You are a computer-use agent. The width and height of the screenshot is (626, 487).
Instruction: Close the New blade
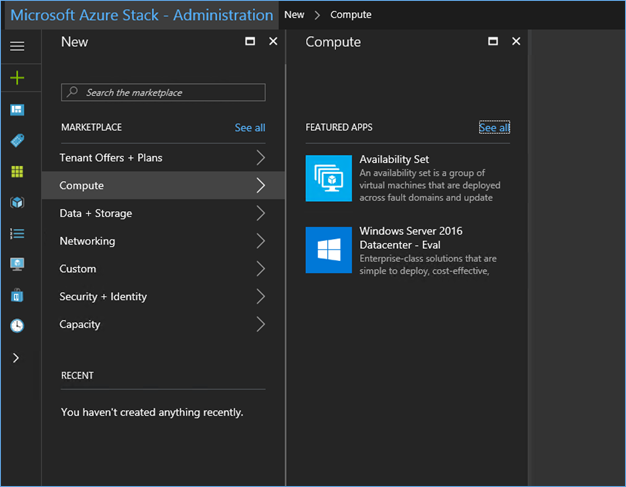[x=273, y=41]
